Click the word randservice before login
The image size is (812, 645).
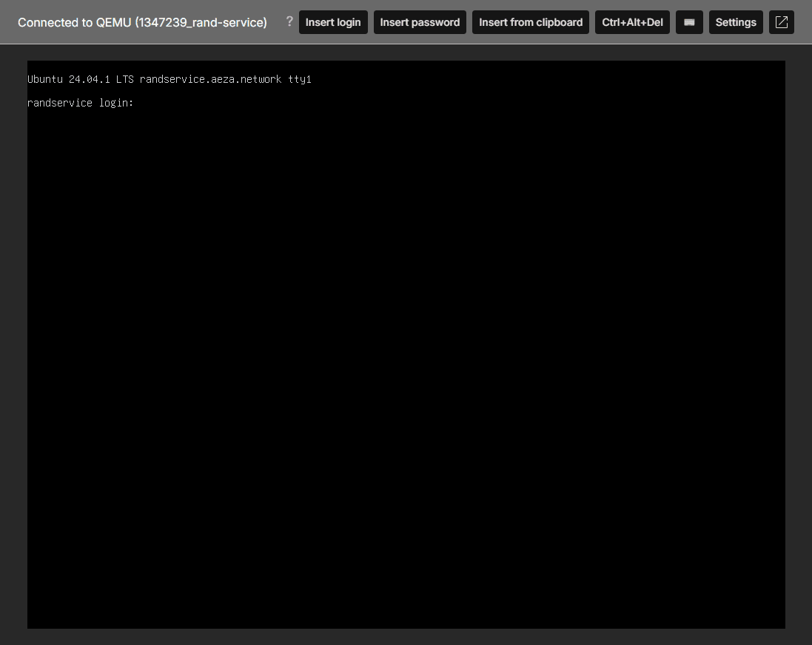pos(59,103)
